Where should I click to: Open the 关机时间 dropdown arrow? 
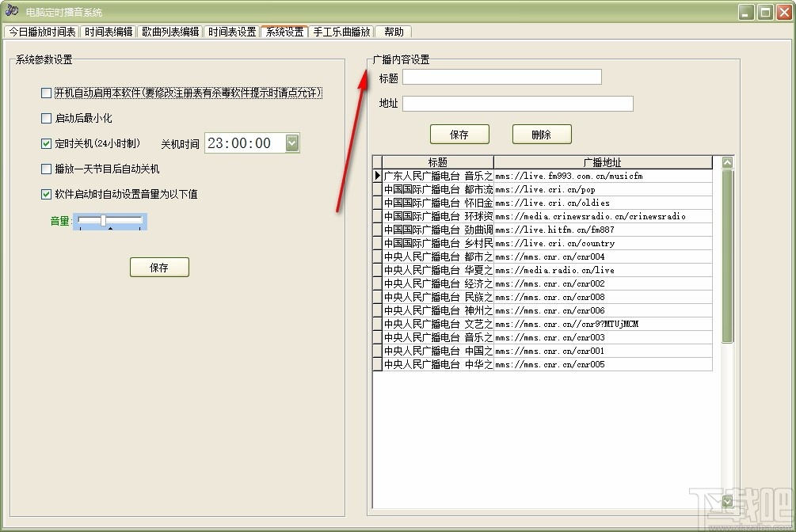(x=292, y=143)
